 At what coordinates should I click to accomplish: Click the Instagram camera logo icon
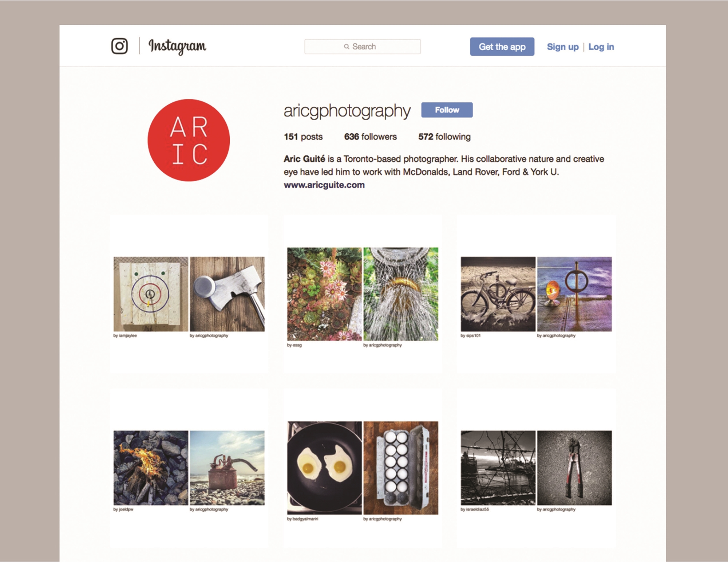[119, 46]
